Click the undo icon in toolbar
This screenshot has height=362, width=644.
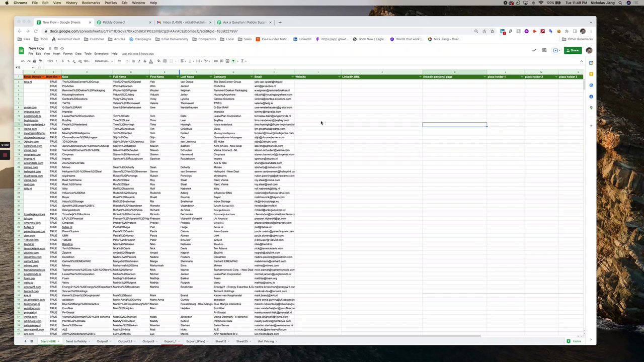click(23, 61)
